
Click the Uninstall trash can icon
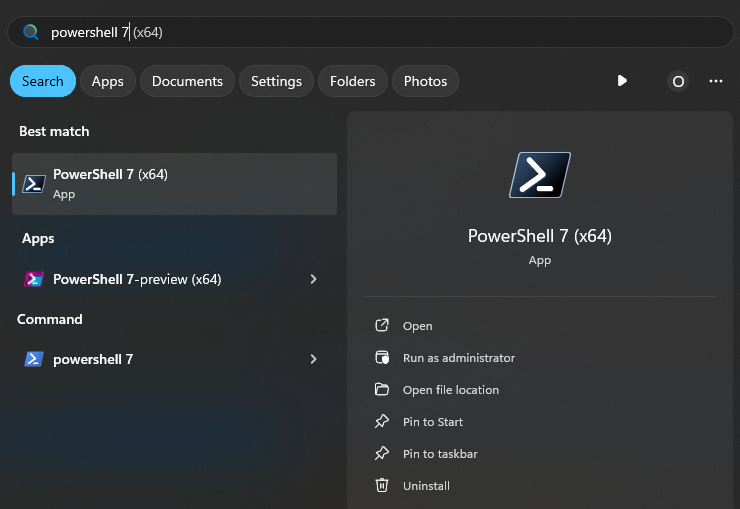coord(382,485)
